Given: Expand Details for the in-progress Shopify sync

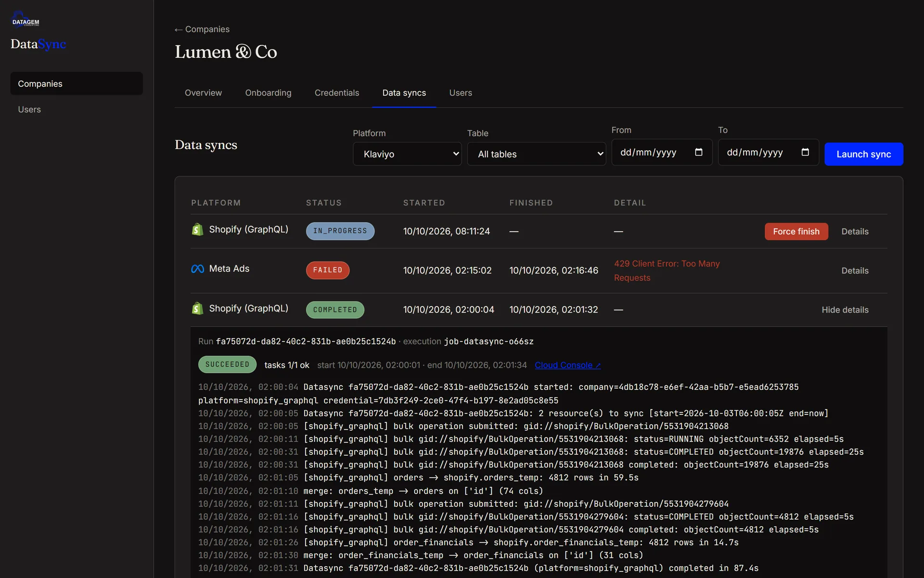Looking at the screenshot, I should click(855, 232).
